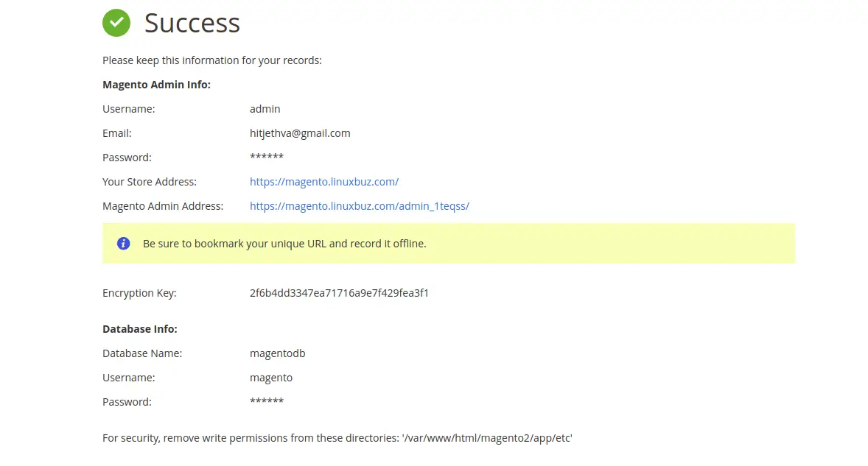Click the hitjethva@gmail.com email value
868x466 pixels.
coord(300,133)
